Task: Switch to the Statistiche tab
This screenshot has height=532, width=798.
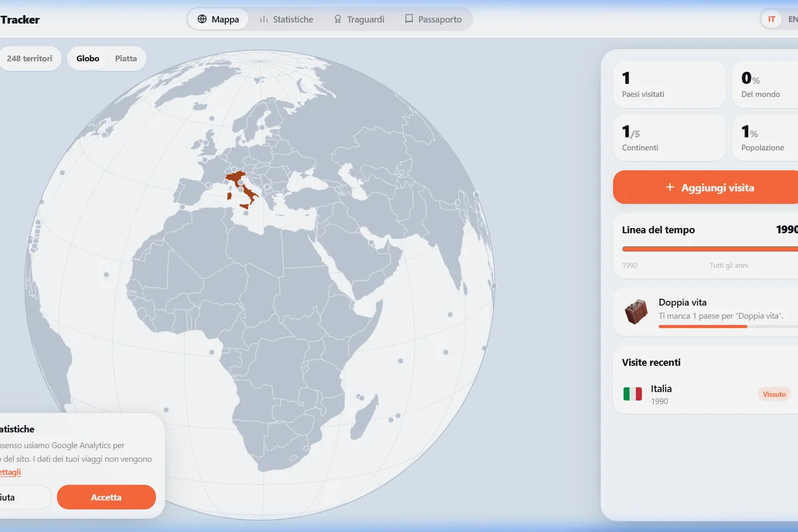Action: point(286,19)
